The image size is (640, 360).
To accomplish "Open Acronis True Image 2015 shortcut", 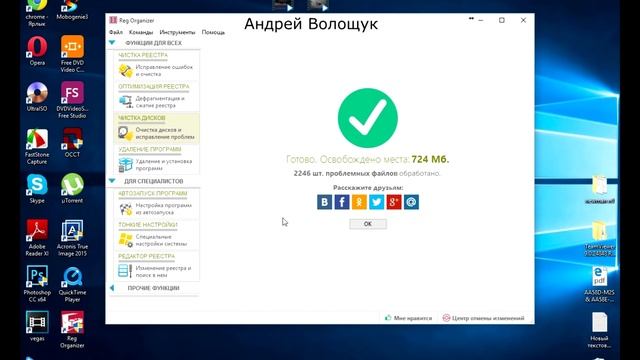I will click(x=72, y=238).
